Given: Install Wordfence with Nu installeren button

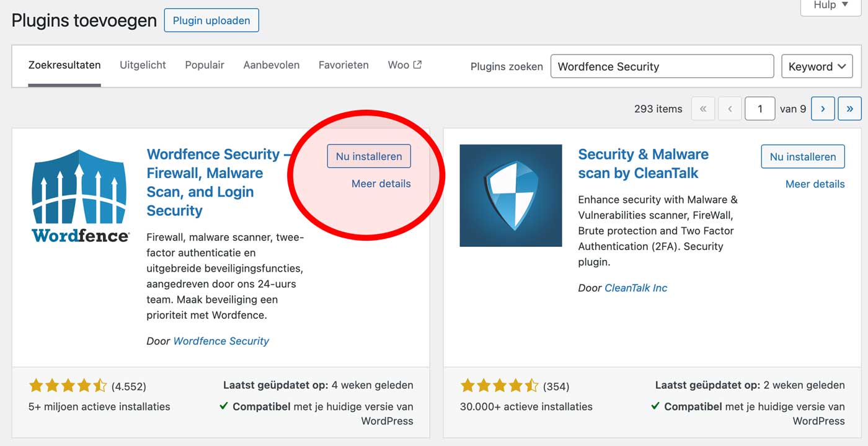Looking at the screenshot, I should coord(369,156).
